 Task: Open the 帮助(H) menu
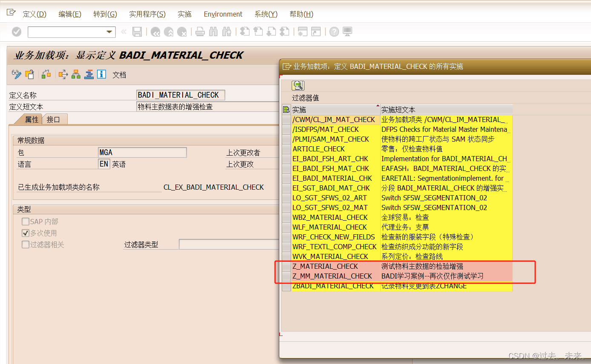pyautogui.click(x=301, y=14)
